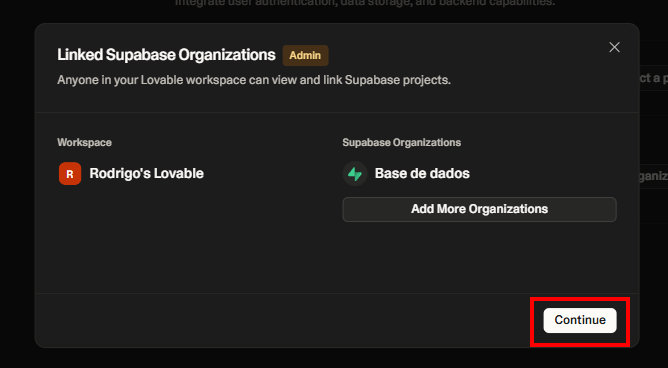Image resolution: width=668 pixels, height=368 pixels.
Task: Click the orange R workspace avatar
Action: point(70,173)
